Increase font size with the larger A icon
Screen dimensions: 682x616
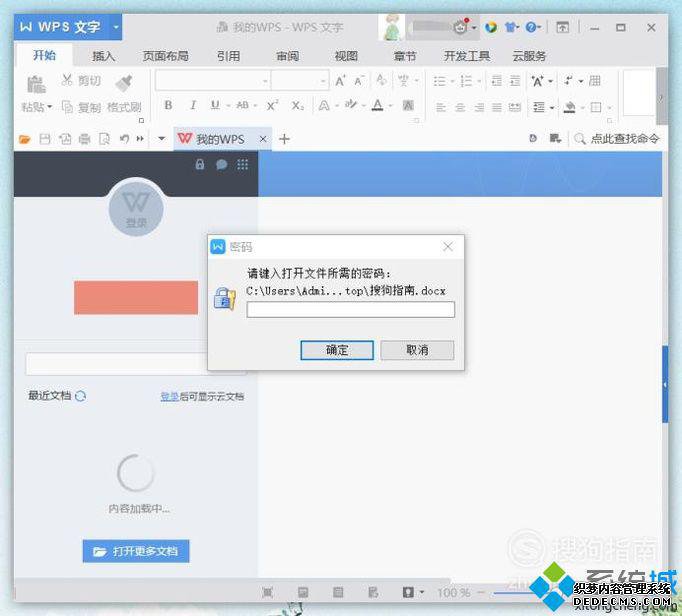click(x=340, y=81)
